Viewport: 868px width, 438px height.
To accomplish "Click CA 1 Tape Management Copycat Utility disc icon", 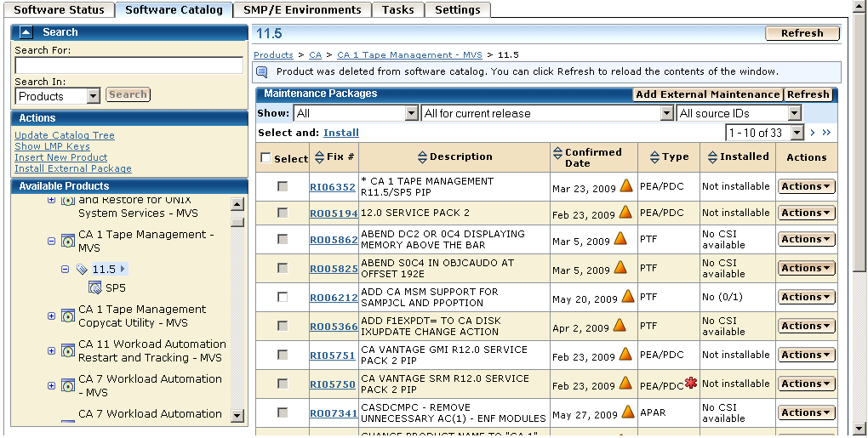I will [68, 316].
